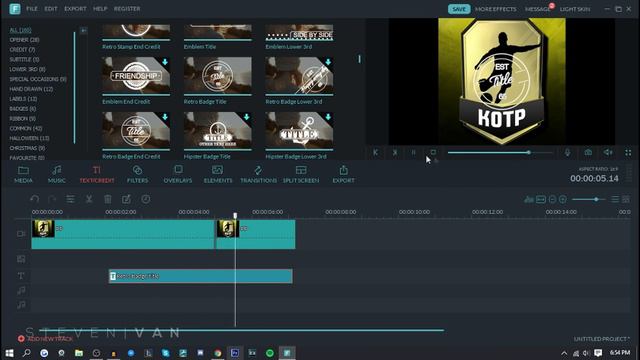The height and width of the screenshot is (360, 640).
Task: Open the Overlays tab
Action: pyautogui.click(x=178, y=174)
